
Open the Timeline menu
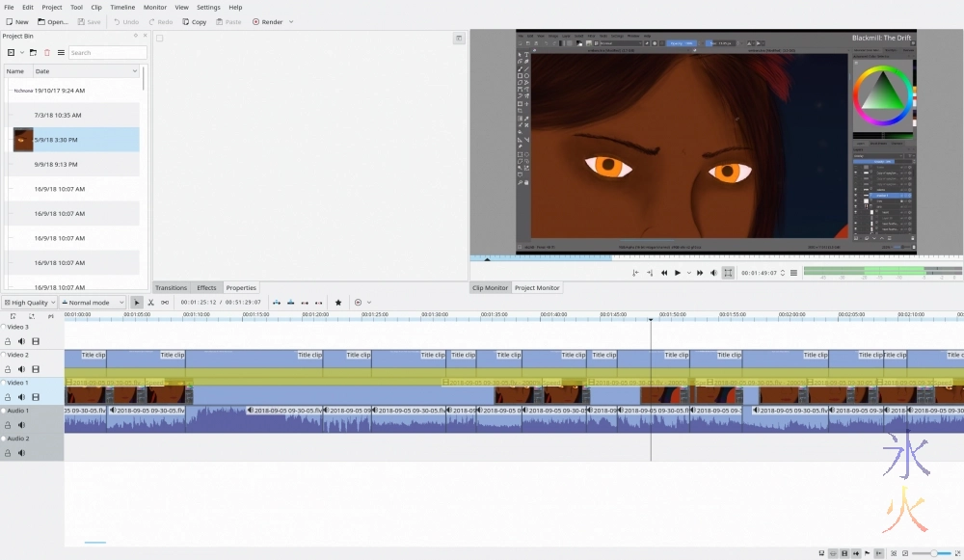pyautogui.click(x=122, y=7)
